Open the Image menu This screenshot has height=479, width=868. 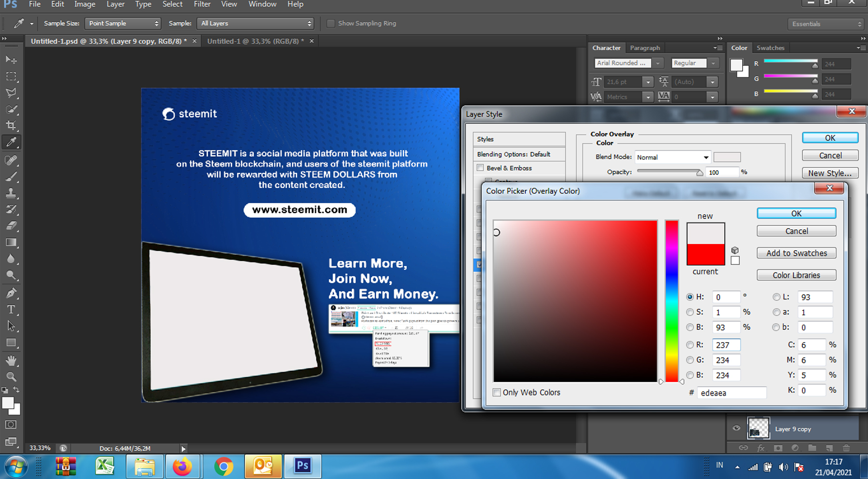pyautogui.click(x=85, y=4)
